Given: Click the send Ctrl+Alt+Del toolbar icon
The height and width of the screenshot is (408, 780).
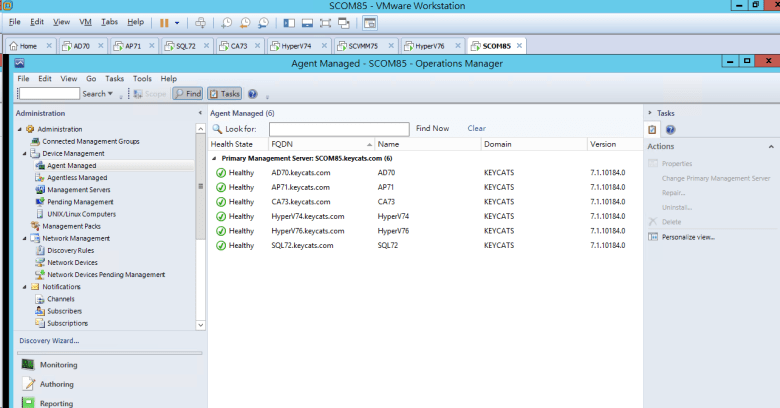Looking at the screenshot, I should click(200, 22).
